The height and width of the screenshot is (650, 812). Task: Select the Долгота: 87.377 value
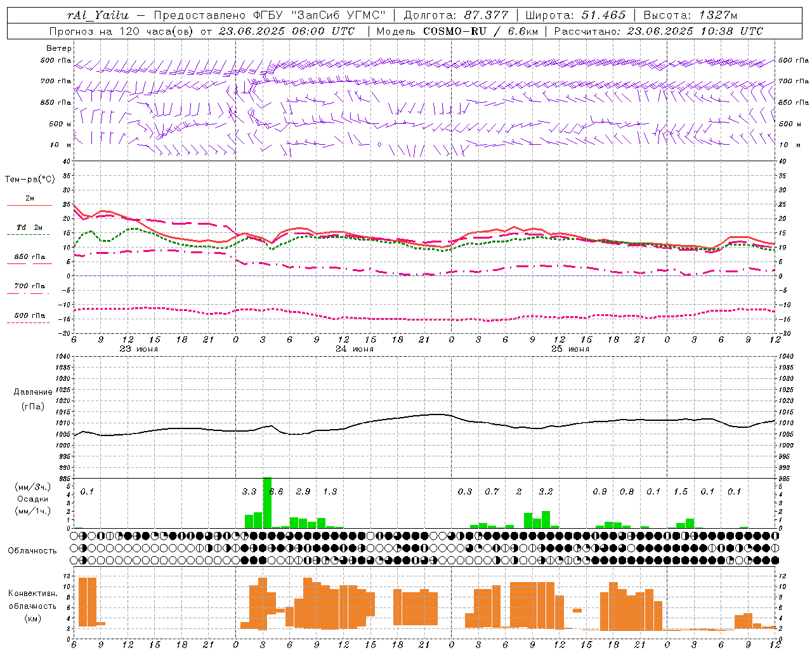pos(455,15)
